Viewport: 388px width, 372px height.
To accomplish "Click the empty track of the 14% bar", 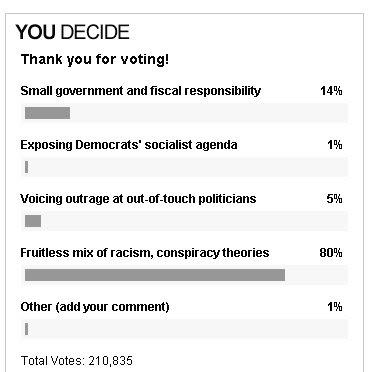I will (x=209, y=113).
